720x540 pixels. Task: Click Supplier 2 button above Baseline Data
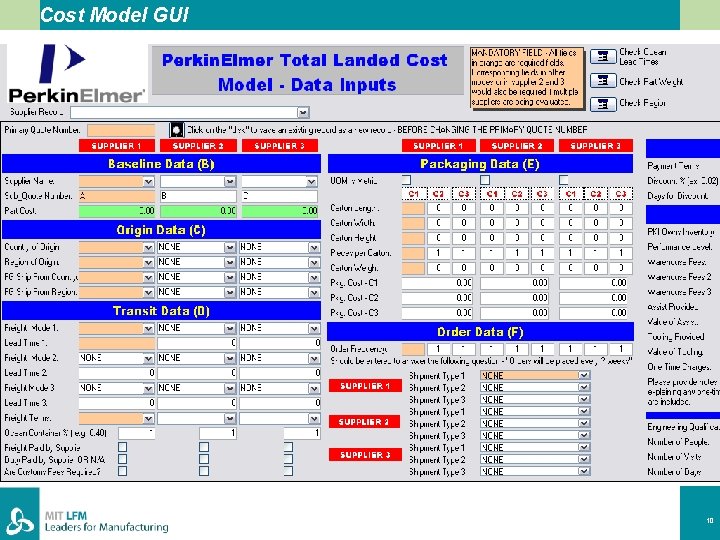[x=198, y=146]
